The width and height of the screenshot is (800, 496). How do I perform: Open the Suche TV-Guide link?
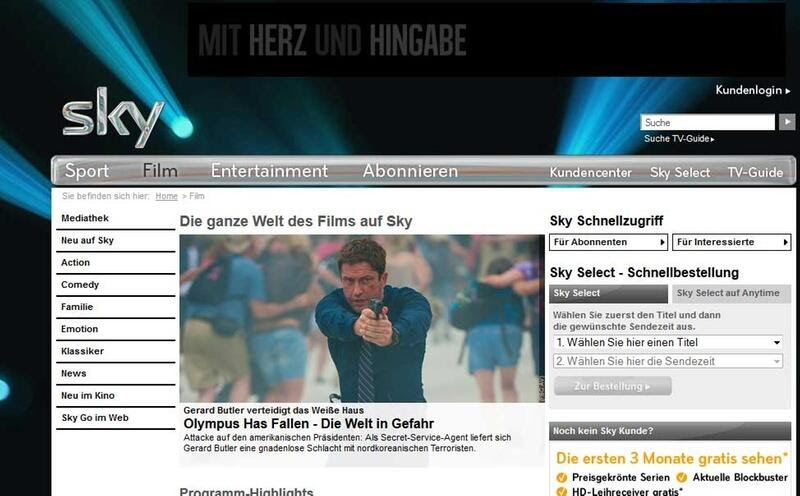point(679,139)
